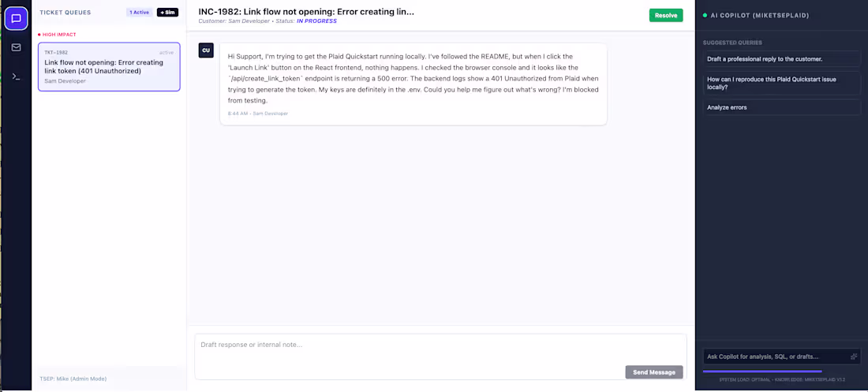The height and width of the screenshot is (392, 868).
Task: Open the chat tickets icon in sidebar
Action: (16, 18)
